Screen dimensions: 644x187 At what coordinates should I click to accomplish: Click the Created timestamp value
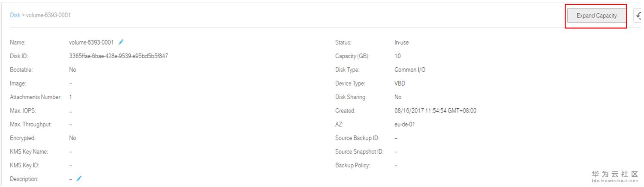click(x=435, y=111)
